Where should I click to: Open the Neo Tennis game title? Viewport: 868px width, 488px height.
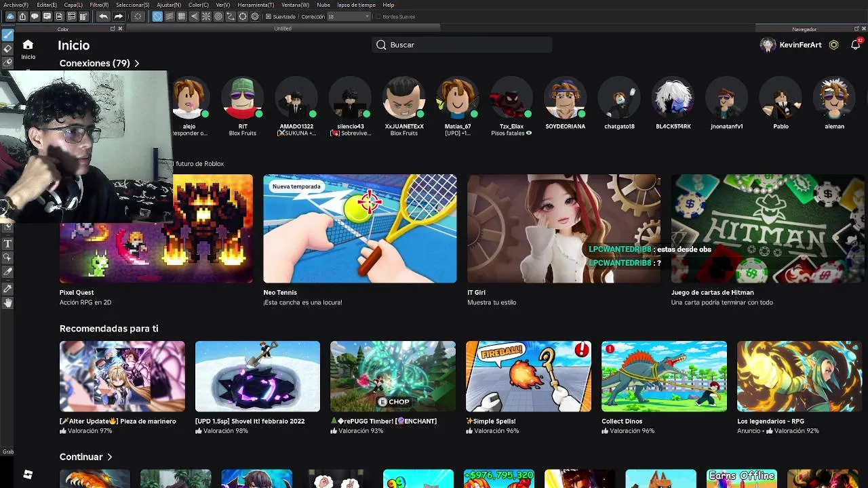[x=280, y=293]
